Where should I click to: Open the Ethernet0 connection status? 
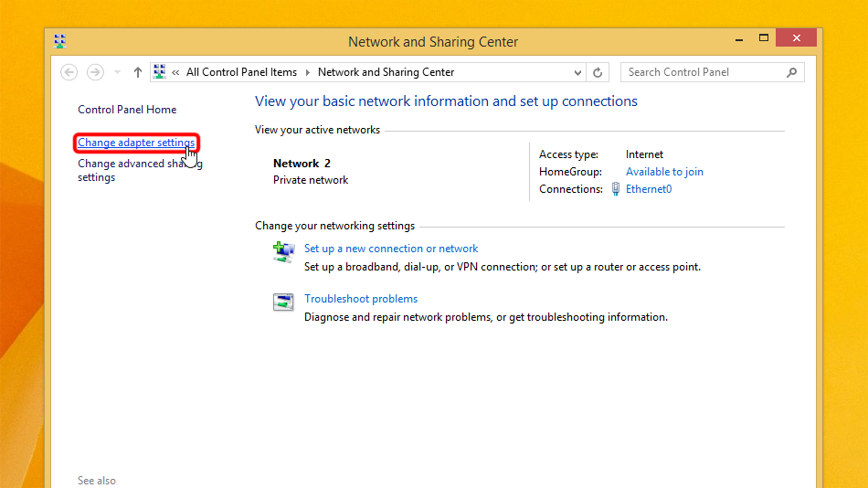click(x=648, y=189)
